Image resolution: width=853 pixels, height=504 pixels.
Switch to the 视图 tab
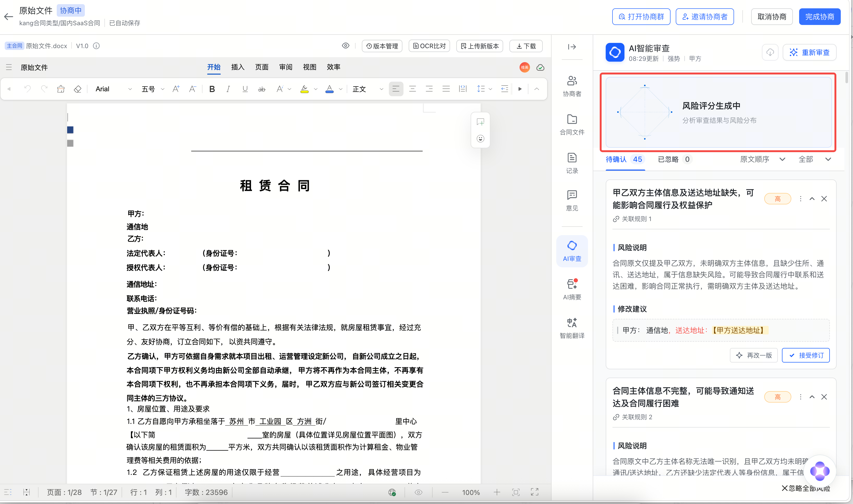(309, 67)
